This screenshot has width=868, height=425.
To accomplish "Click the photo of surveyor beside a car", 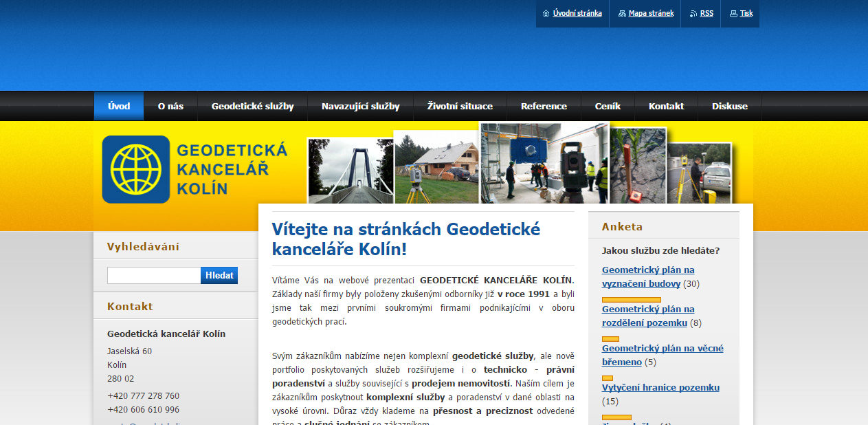I will click(699, 173).
